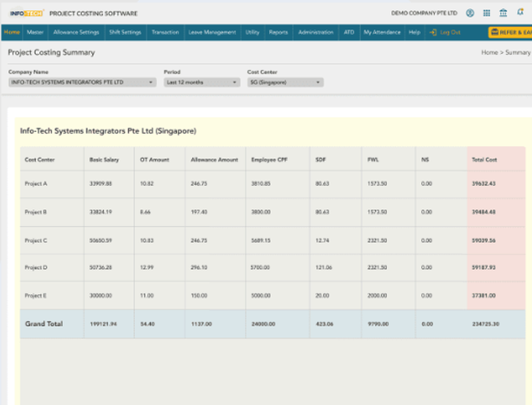
Task: Open the Help menu
Action: coord(414,32)
